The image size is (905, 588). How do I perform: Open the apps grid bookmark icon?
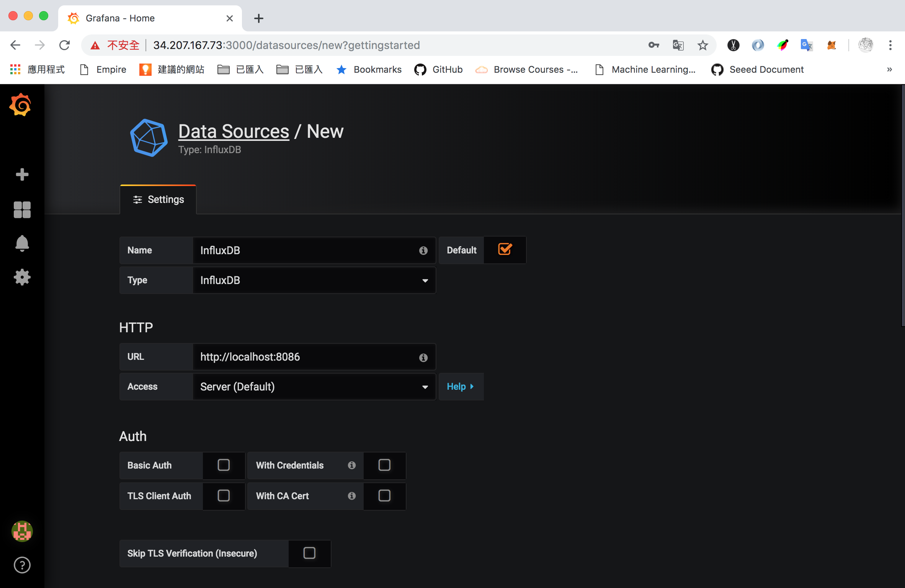point(15,69)
